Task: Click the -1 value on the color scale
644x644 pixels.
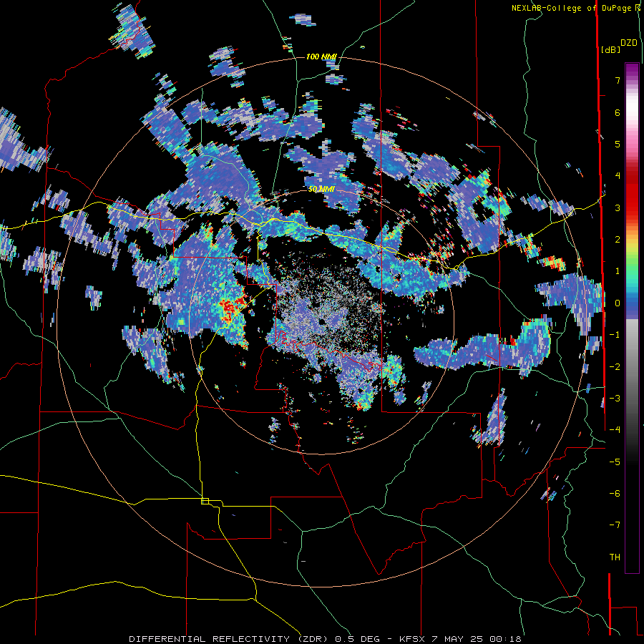Action: click(615, 335)
